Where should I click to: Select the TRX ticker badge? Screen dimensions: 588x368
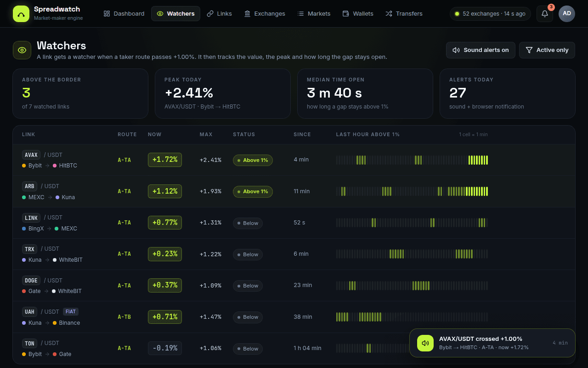pos(29,249)
